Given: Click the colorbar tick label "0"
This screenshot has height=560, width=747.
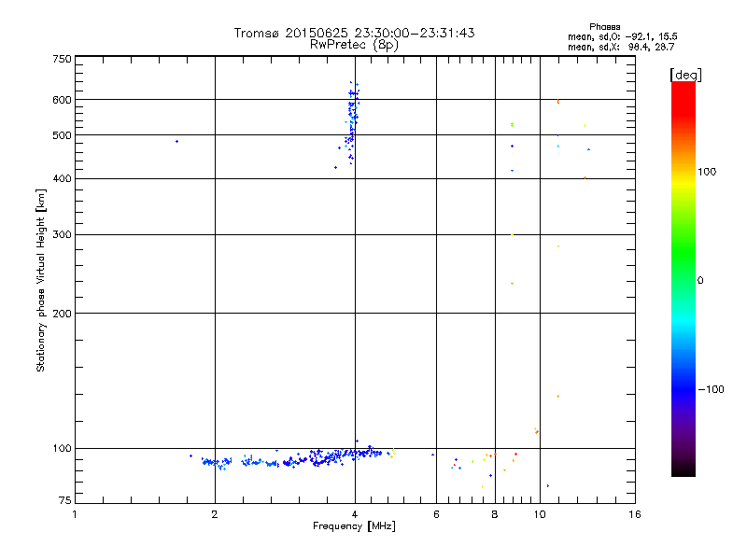Looking at the screenshot, I should [699, 281].
